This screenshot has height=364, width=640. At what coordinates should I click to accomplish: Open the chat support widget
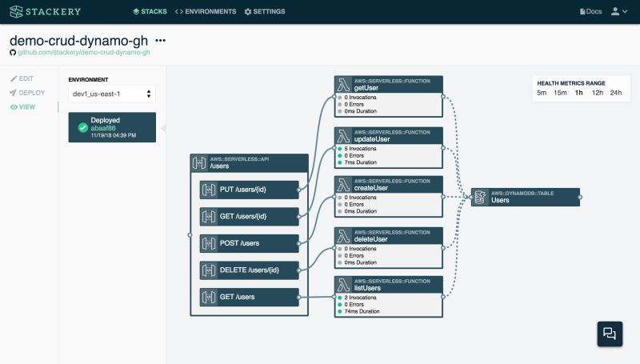pos(610,334)
